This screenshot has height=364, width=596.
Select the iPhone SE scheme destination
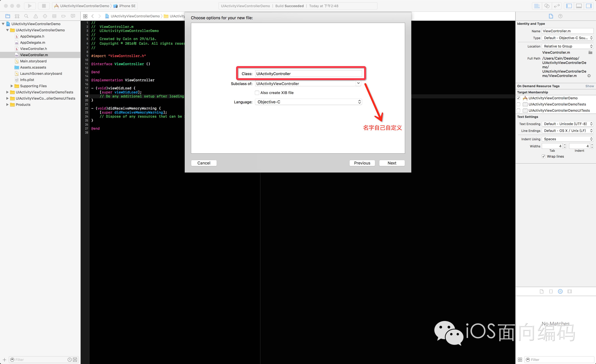coord(127,6)
